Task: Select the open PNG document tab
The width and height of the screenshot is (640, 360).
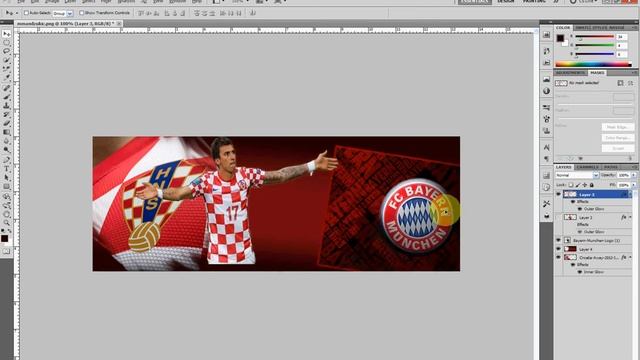Action: 65,24
